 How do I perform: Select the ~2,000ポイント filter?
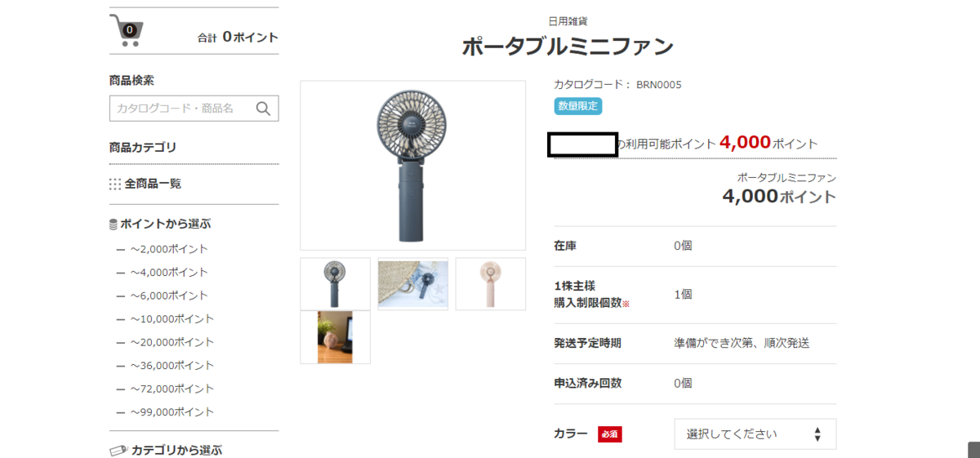click(x=169, y=249)
